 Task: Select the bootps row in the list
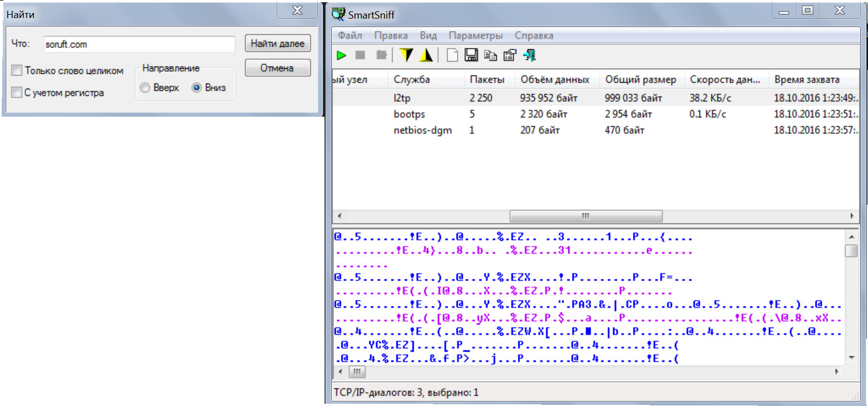409,114
